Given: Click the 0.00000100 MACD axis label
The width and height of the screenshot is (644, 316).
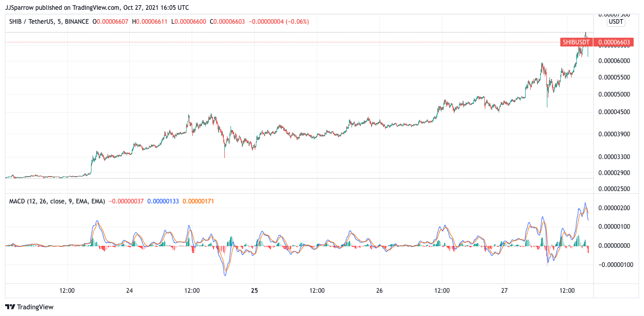Looking at the screenshot, I should click(614, 227).
